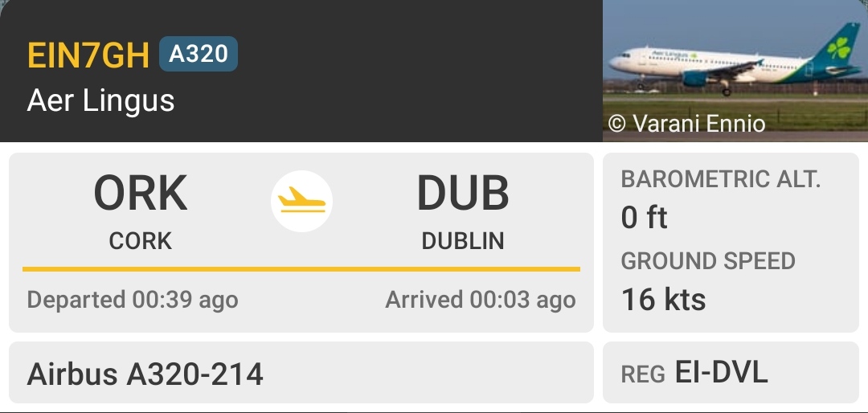Viewport: 868px width, 413px height.
Task: Select the Aer Lingus airline name
Action: (100, 100)
